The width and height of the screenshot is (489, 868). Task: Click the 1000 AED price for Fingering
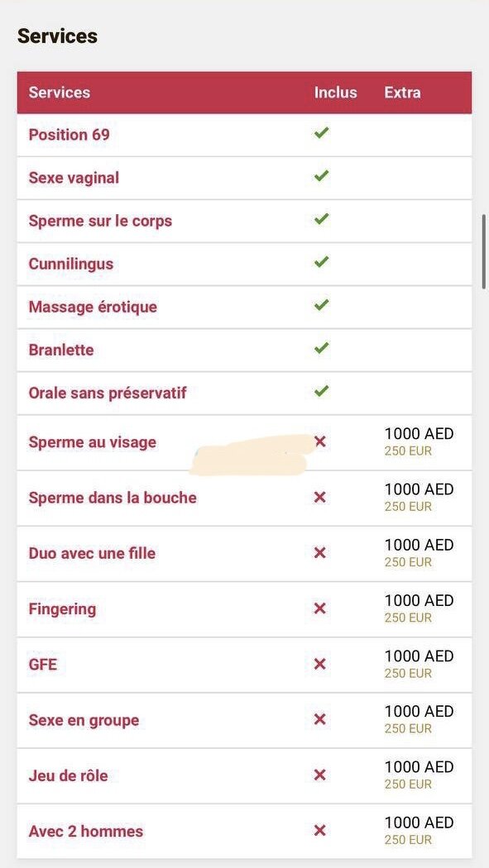(419, 601)
